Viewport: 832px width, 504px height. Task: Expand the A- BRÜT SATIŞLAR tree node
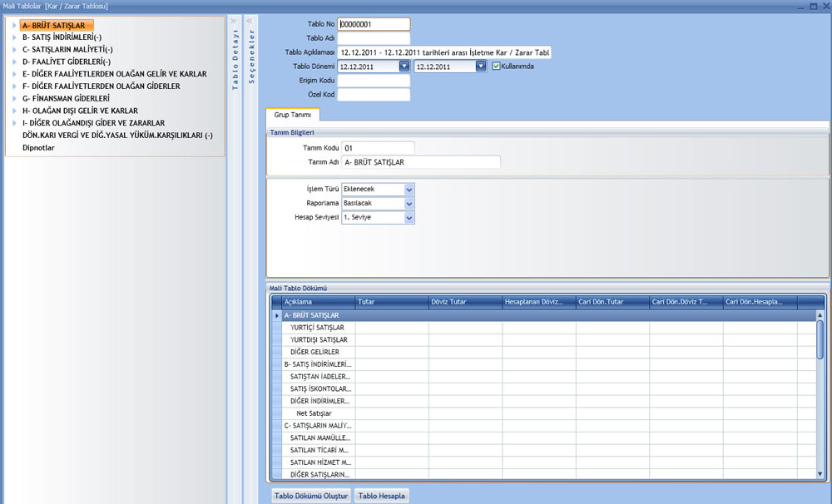point(14,25)
